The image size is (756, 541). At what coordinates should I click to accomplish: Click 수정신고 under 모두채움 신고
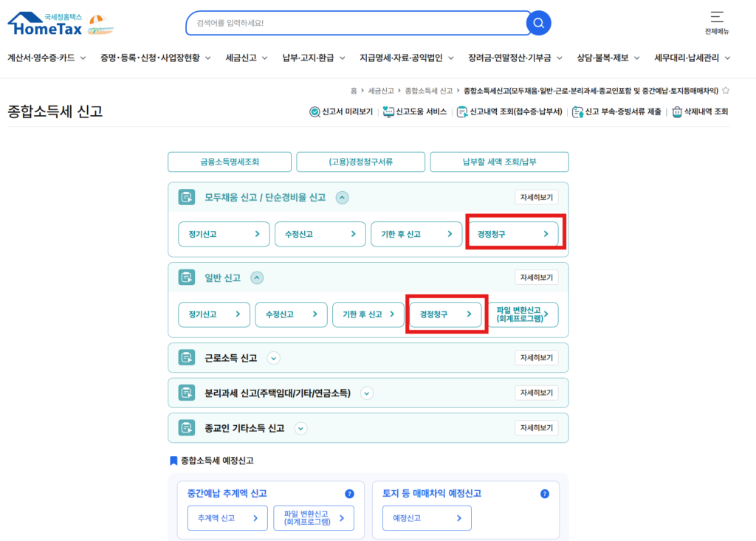coord(320,234)
